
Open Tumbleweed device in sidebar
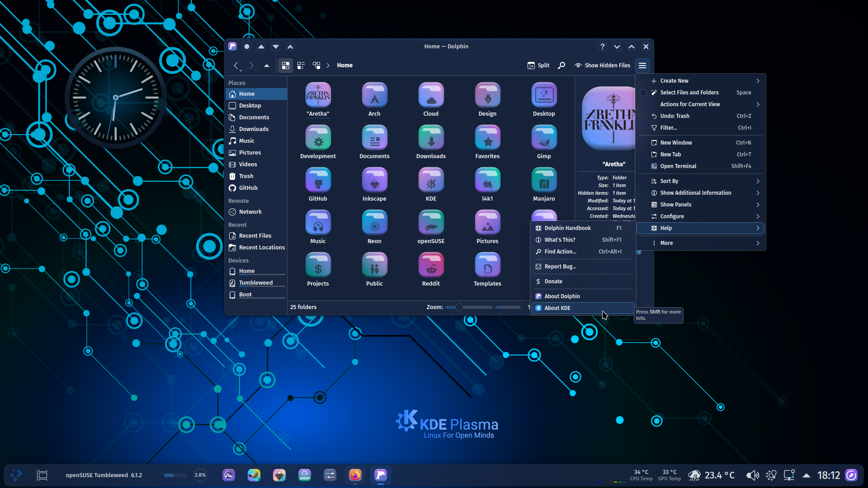coord(256,283)
